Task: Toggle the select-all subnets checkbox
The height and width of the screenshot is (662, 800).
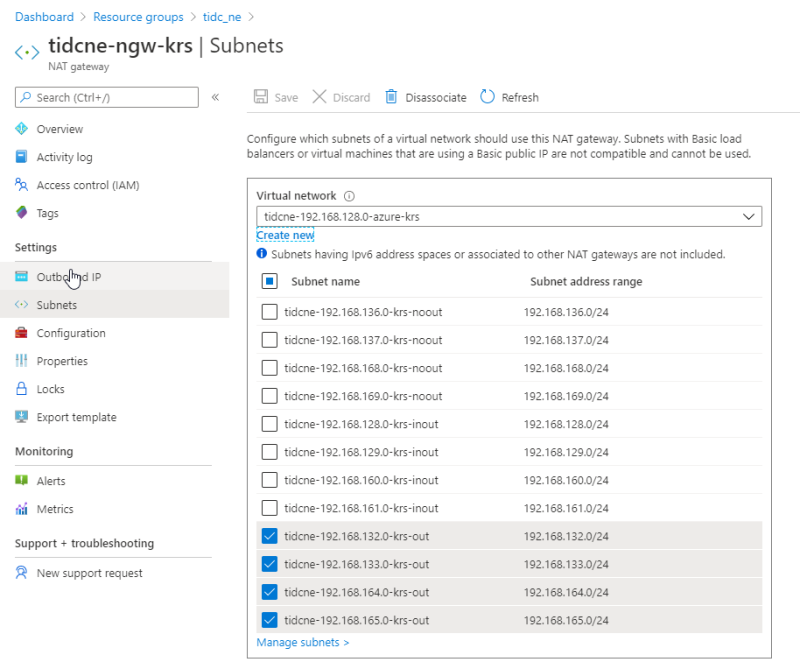Action: pos(269,281)
